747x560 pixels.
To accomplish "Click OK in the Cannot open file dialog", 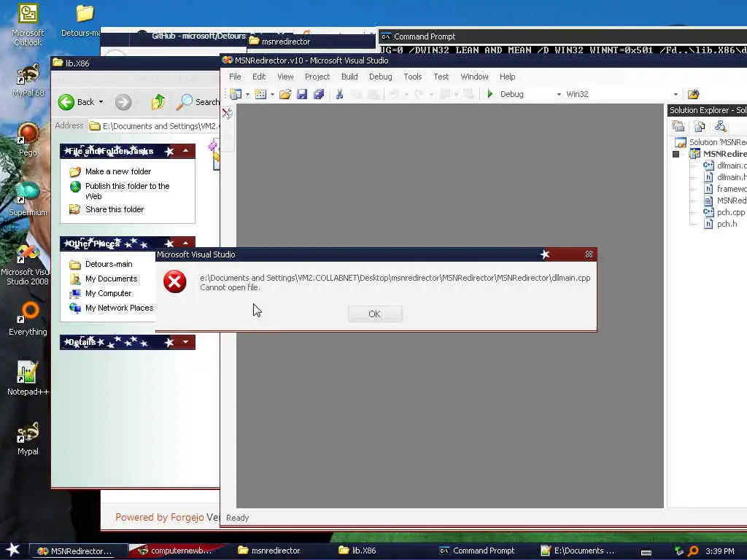I will 375,314.
